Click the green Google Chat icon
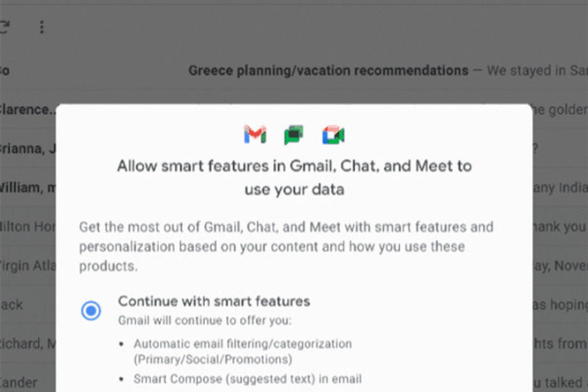The image size is (588, 392). tap(294, 135)
